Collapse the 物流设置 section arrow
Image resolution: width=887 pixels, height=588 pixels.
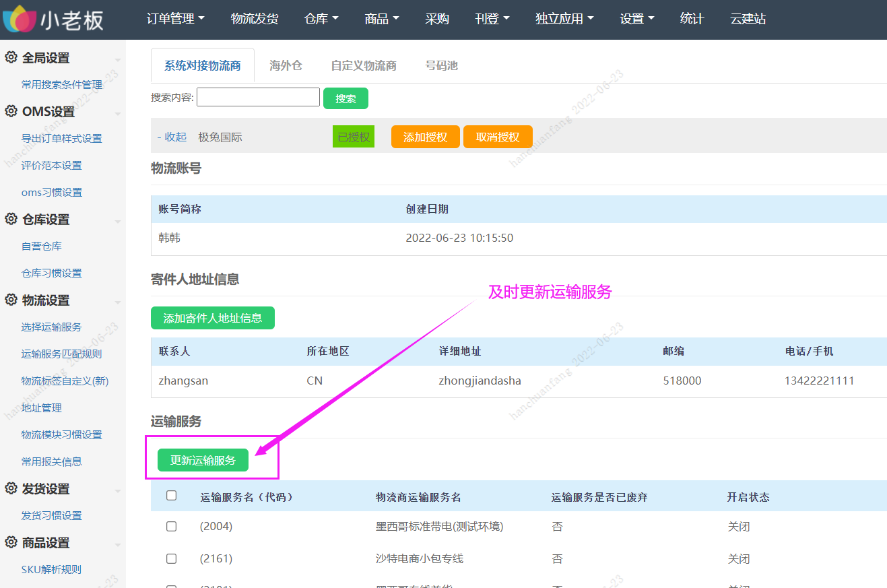coord(118,302)
